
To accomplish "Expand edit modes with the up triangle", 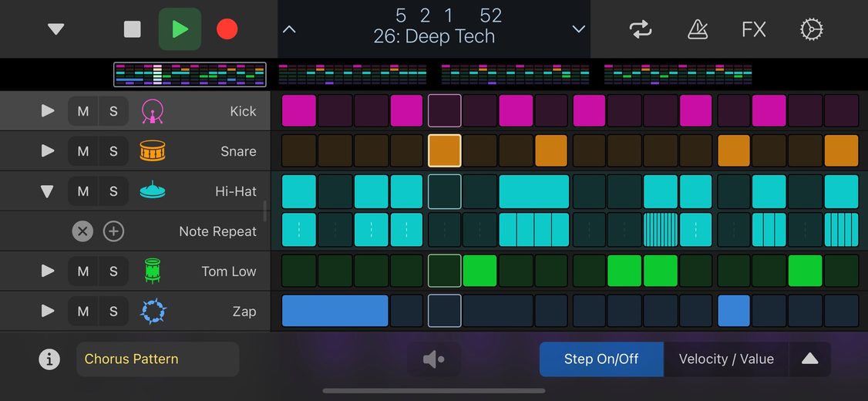I will click(x=810, y=359).
